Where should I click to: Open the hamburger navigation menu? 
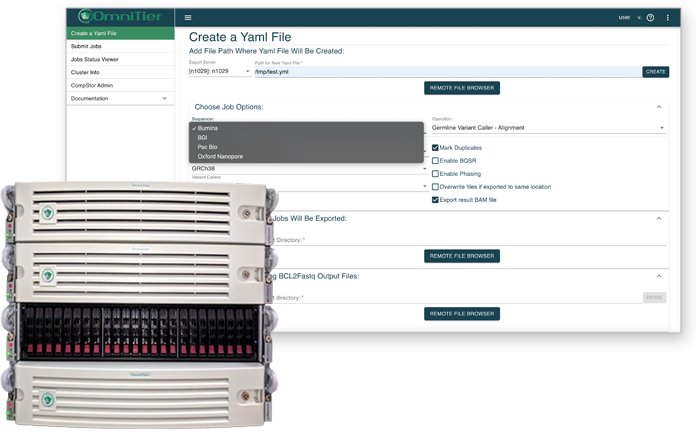point(188,17)
